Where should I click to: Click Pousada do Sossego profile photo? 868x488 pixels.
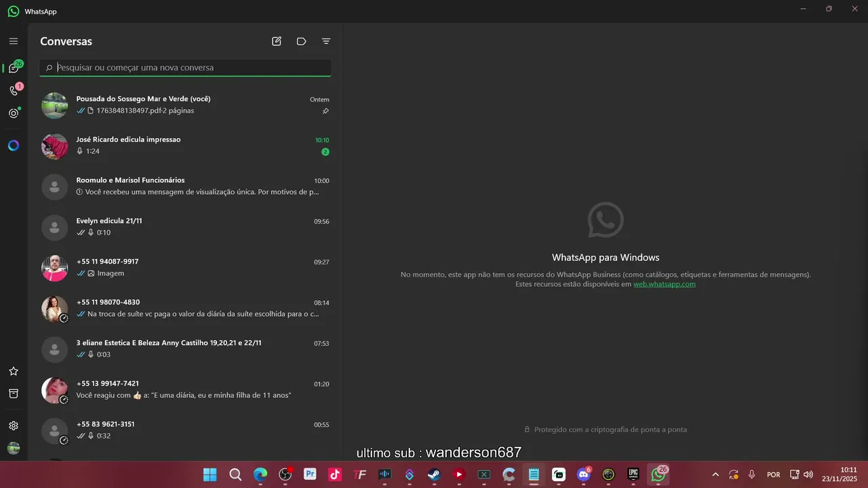coord(55,106)
